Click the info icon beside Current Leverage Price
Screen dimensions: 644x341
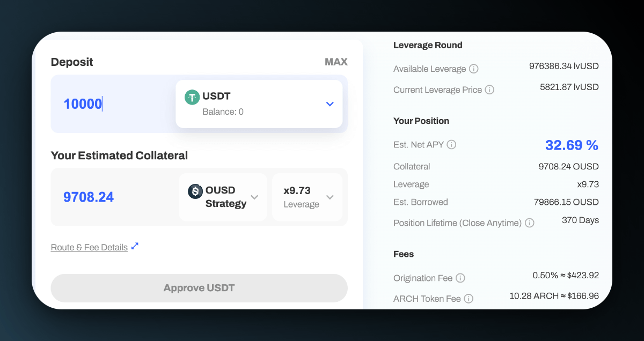[489, 90]
